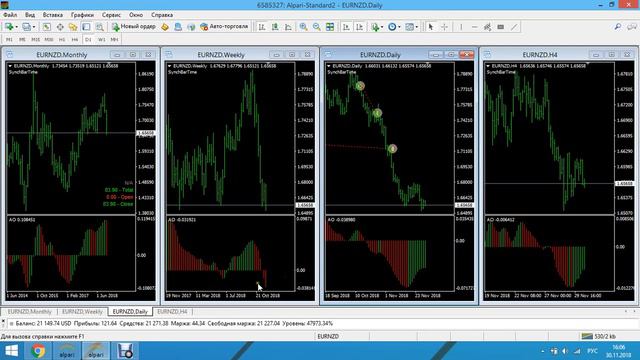Toggle chart Auto Scroll icon
The height and width of the screenshot is (360, 640).
[346, 27]
